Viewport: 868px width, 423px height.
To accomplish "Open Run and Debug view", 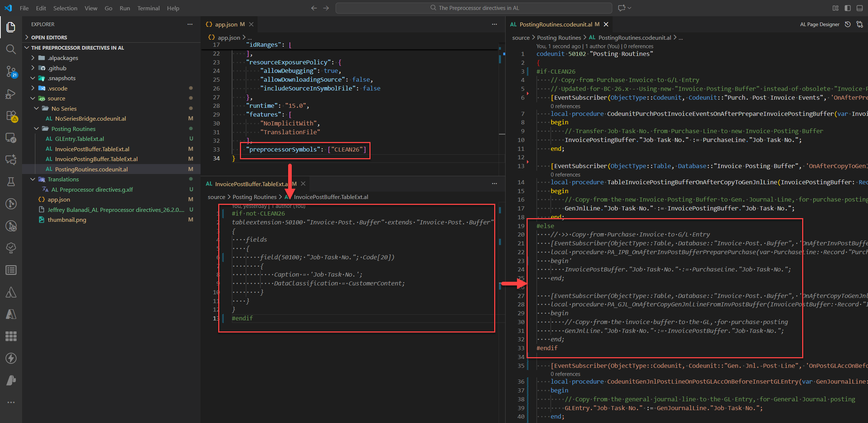I will pos(11,94).
